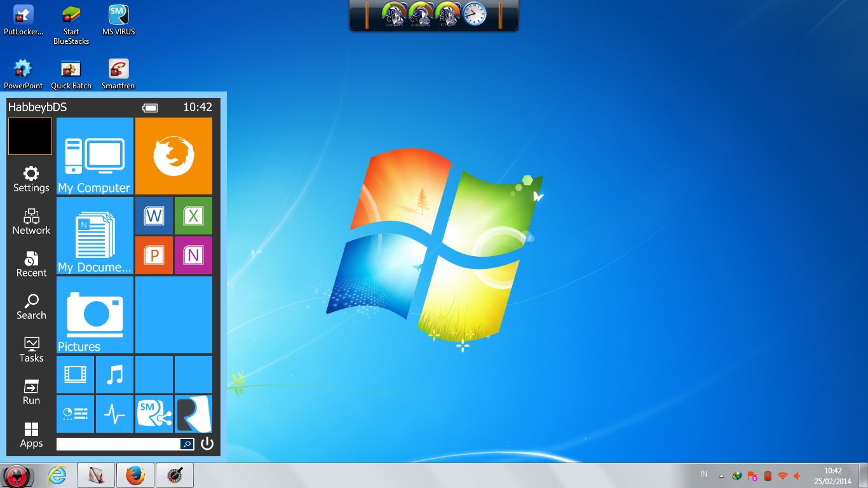This screenshot has height=488, width=868.
Task: Click the black user picture thumbnail
Action: (30, 136)
